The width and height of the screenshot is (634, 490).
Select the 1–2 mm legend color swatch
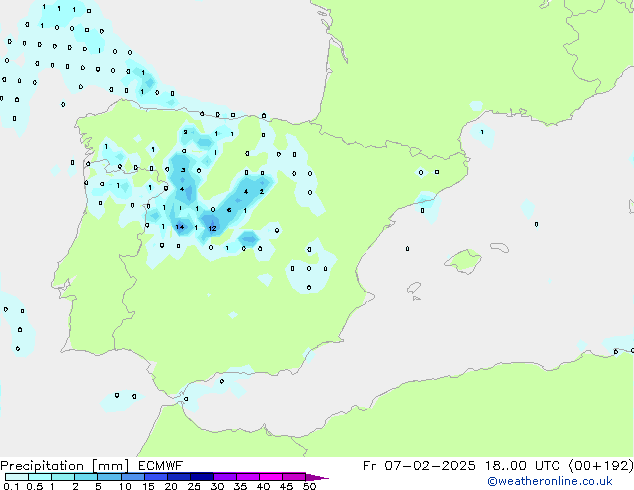pos(63,477)
